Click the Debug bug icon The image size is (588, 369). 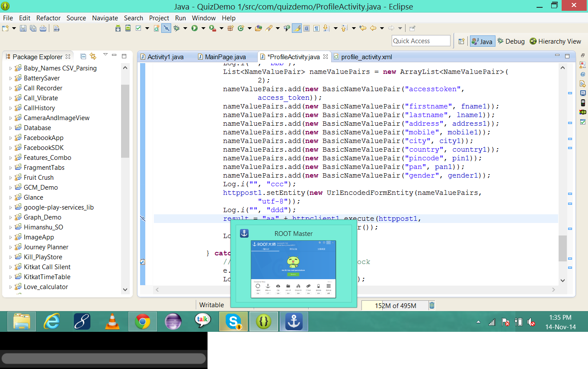[176, 28]
